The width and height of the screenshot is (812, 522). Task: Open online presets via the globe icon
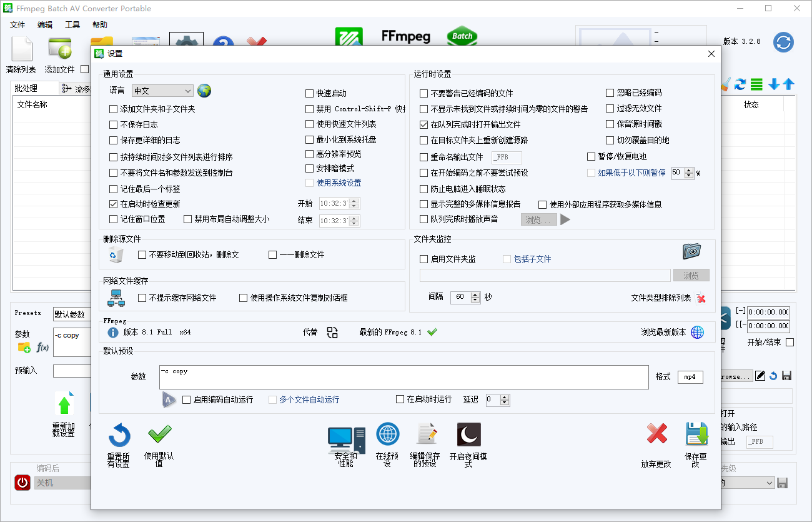[387, 434]
